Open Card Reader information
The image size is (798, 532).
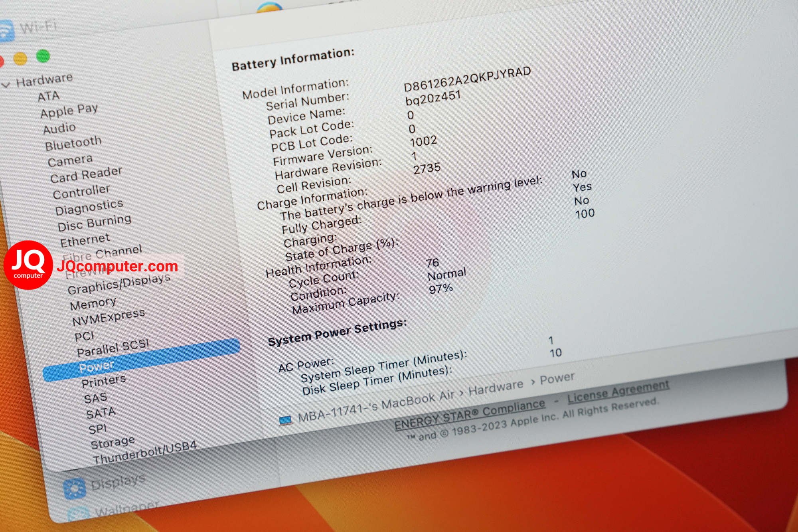pos(86,175)
